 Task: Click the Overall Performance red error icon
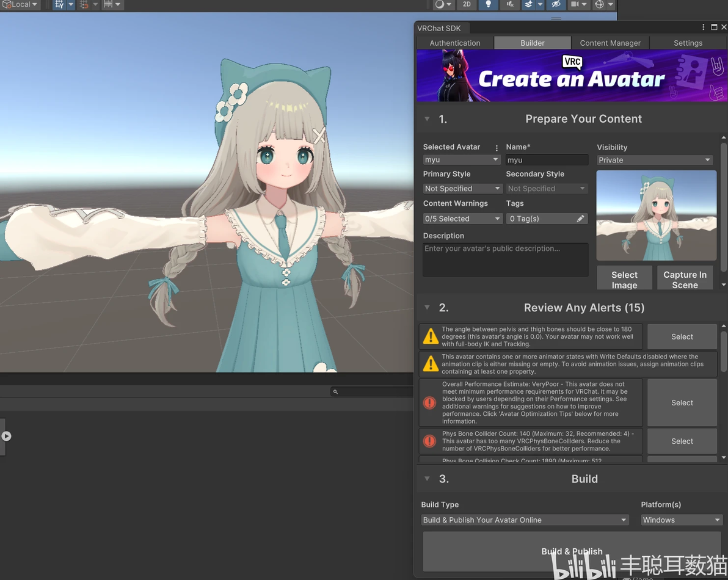[429, 403]
